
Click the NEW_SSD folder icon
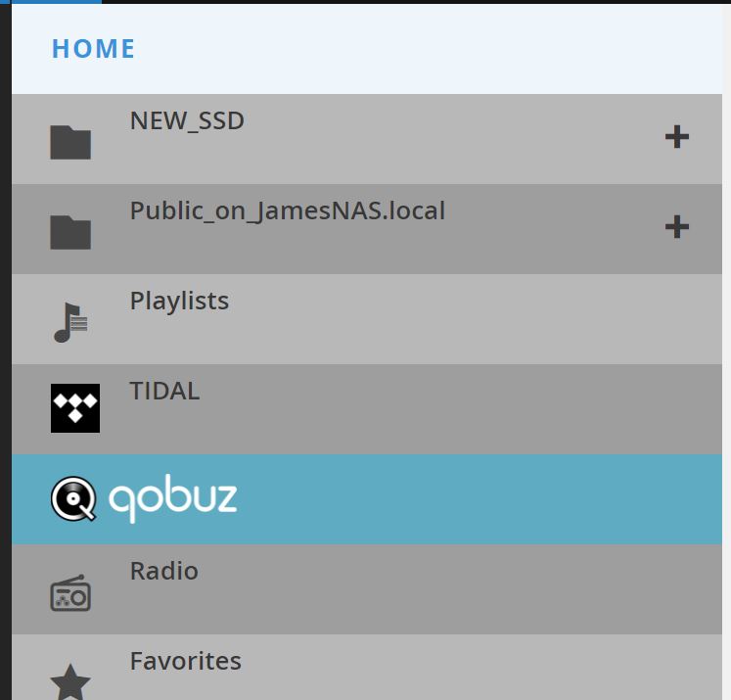70,142
